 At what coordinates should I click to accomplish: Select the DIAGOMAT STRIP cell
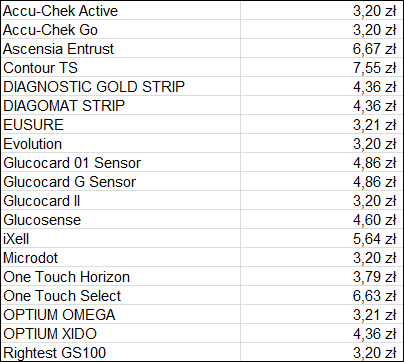coord(121,106)
